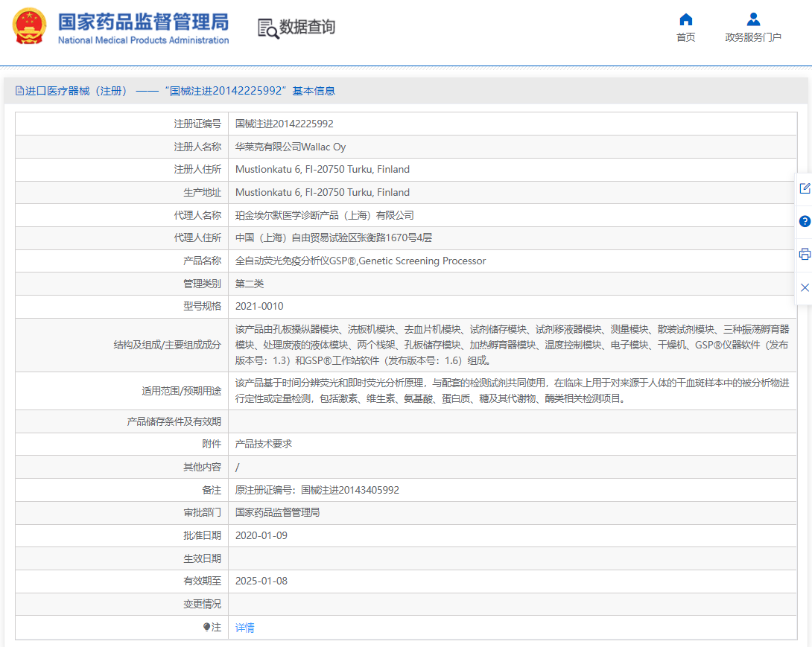
Task: Click the bulb icon beside 注
Action: 206,628
